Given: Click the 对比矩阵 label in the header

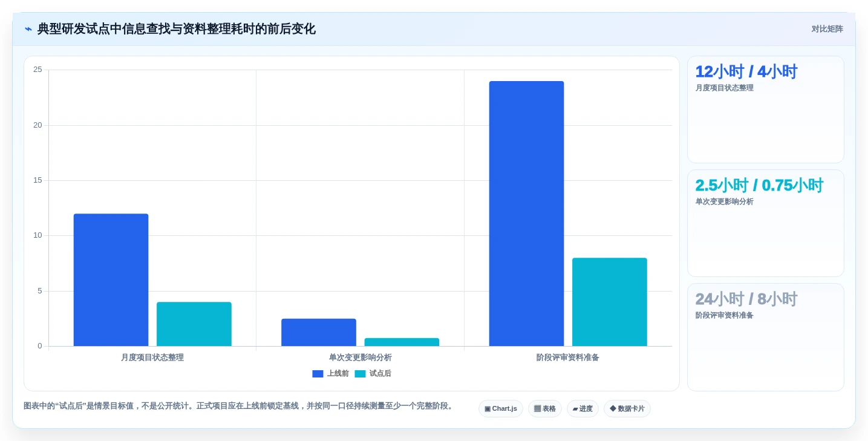Looking at the screenshot, I should [827, 29].
